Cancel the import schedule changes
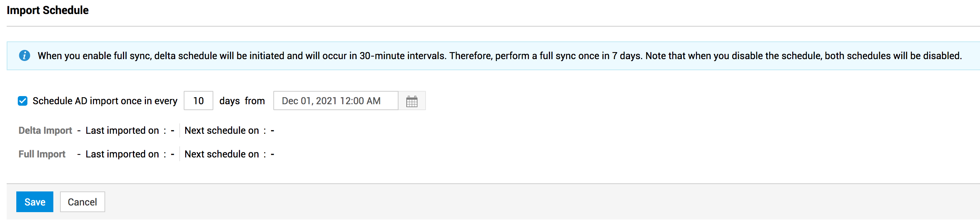 click(x=82, y=202)
